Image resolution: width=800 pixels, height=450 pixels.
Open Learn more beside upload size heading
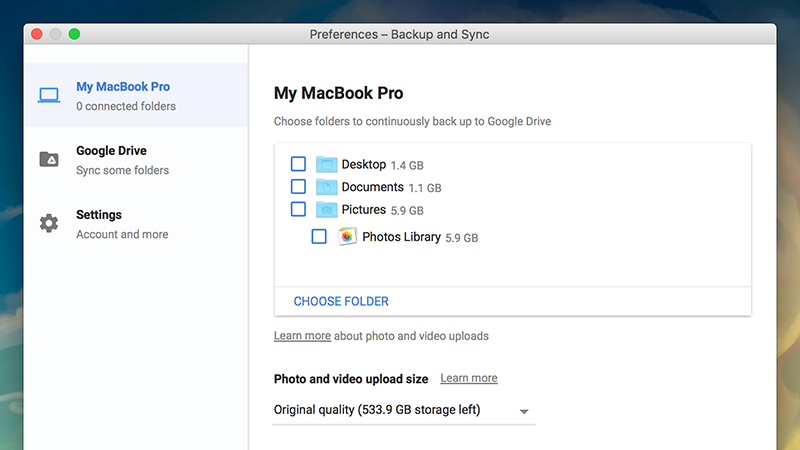coord(469,378)
